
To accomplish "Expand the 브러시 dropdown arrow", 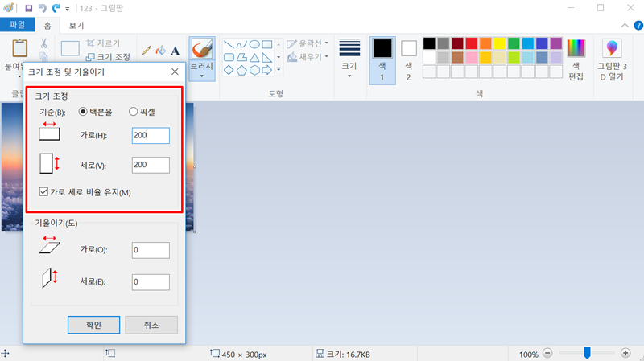I will 202,76.
